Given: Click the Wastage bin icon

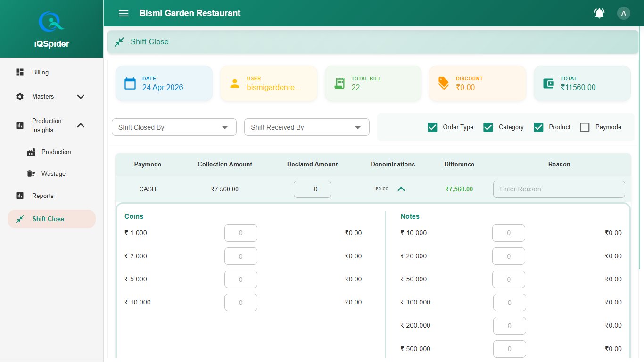Looking at the screenshot, I should (32, 174).
